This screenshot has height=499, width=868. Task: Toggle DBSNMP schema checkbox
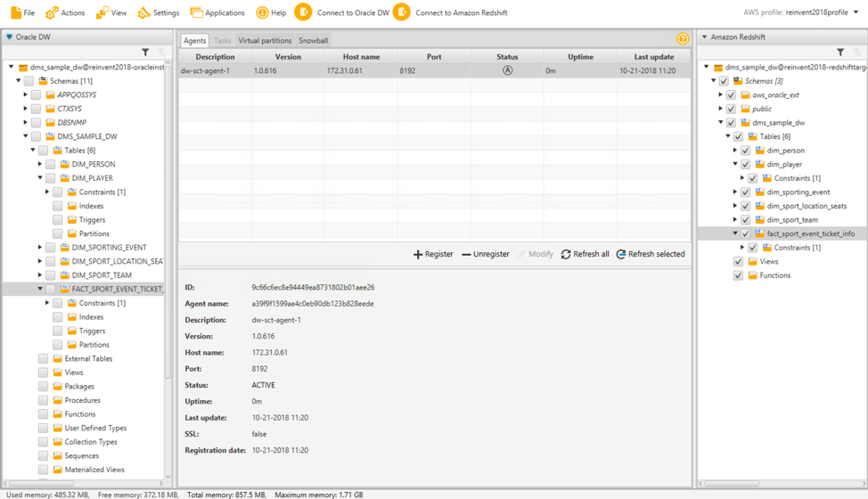click(x=36, y=122)
